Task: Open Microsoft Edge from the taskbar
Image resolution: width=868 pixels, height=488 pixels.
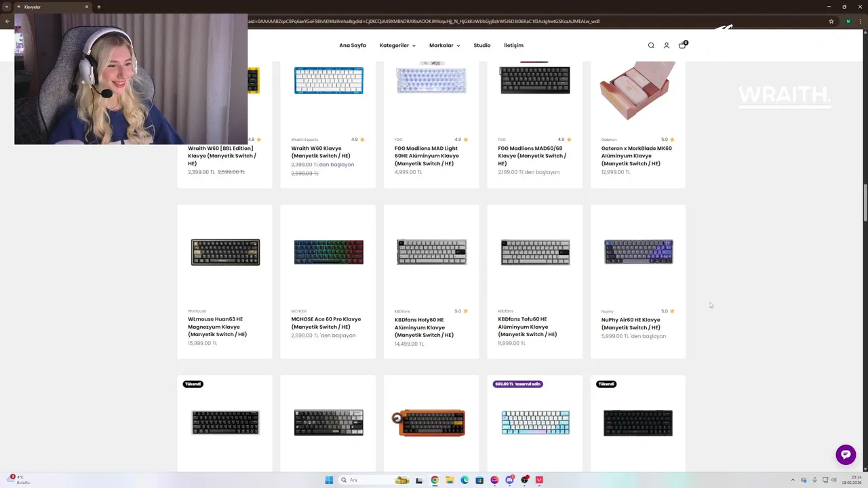Action: click(x=465, y=480)
